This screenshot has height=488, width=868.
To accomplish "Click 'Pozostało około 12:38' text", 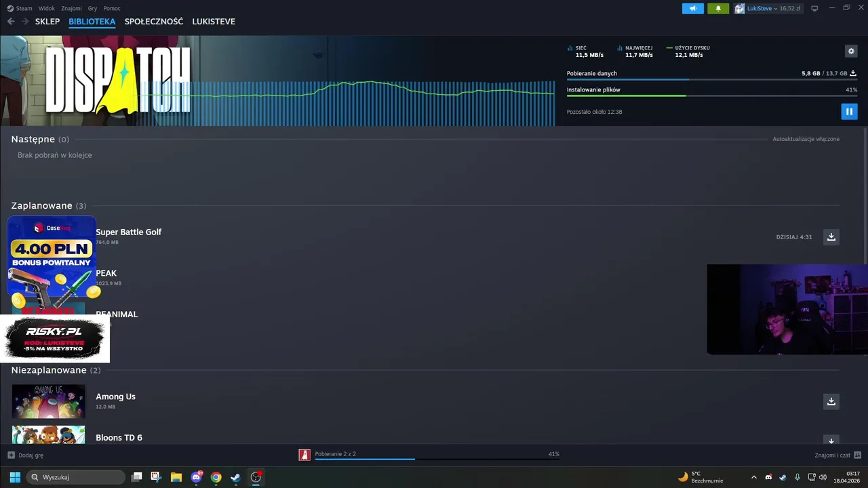I will coord(594,112).
